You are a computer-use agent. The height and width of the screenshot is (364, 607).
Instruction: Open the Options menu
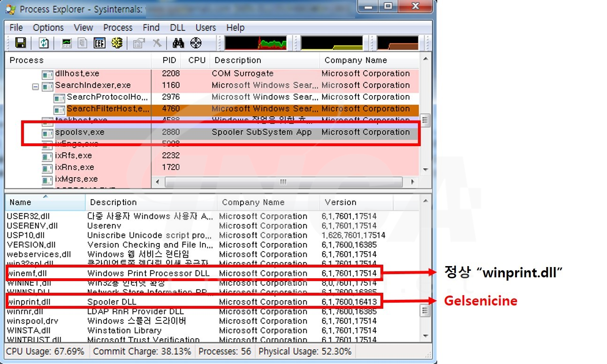[48, 28]
